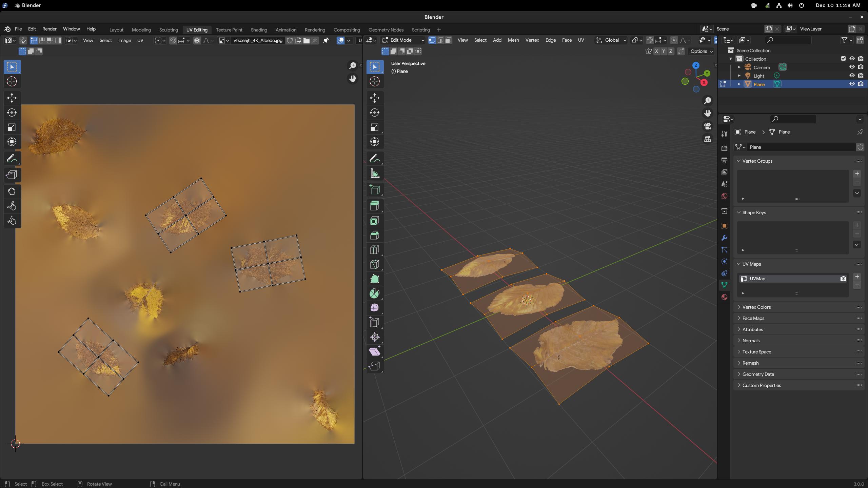868x488 pixels.
Task: Select the Move tool in the 3D viewport toolbar
Action: pos(375,98)
